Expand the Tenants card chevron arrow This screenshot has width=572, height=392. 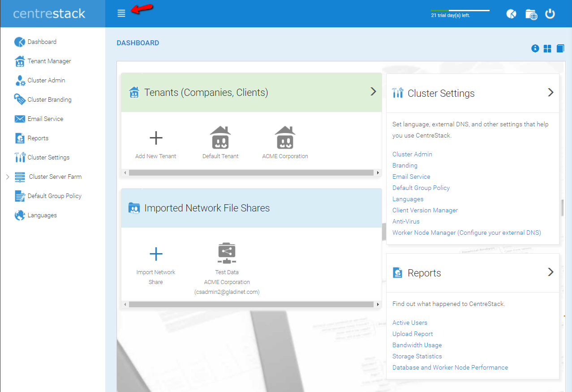pyautogui.click(x=373, y=91)
